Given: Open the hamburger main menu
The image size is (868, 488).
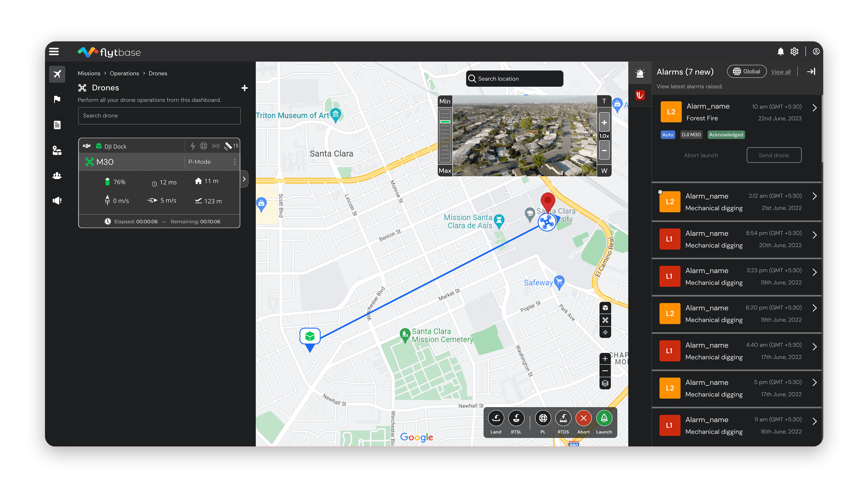Looking at the screenshot, I should [54, 52].
